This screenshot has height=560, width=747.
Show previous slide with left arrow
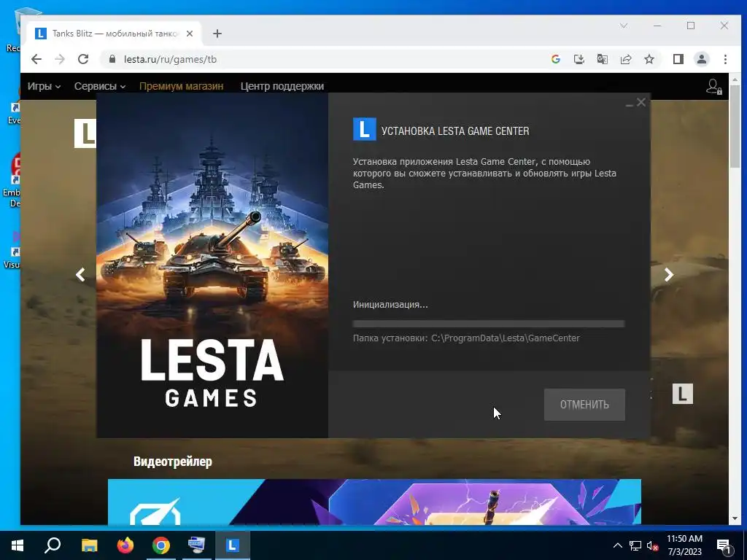pos(80,275)
